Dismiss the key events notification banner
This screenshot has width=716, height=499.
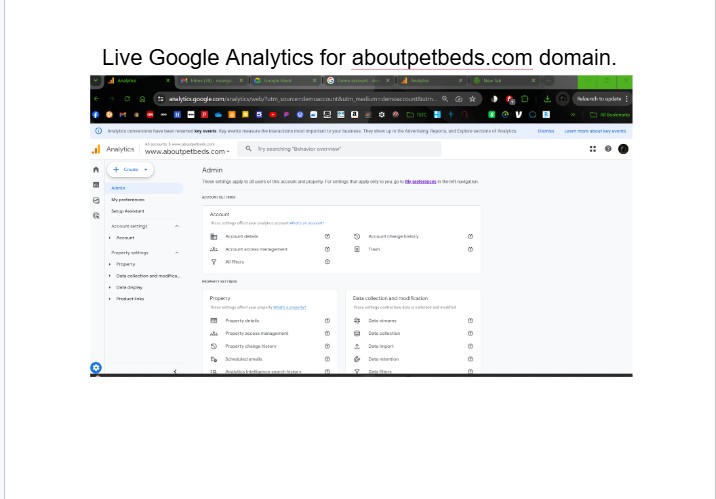point(546,131)
